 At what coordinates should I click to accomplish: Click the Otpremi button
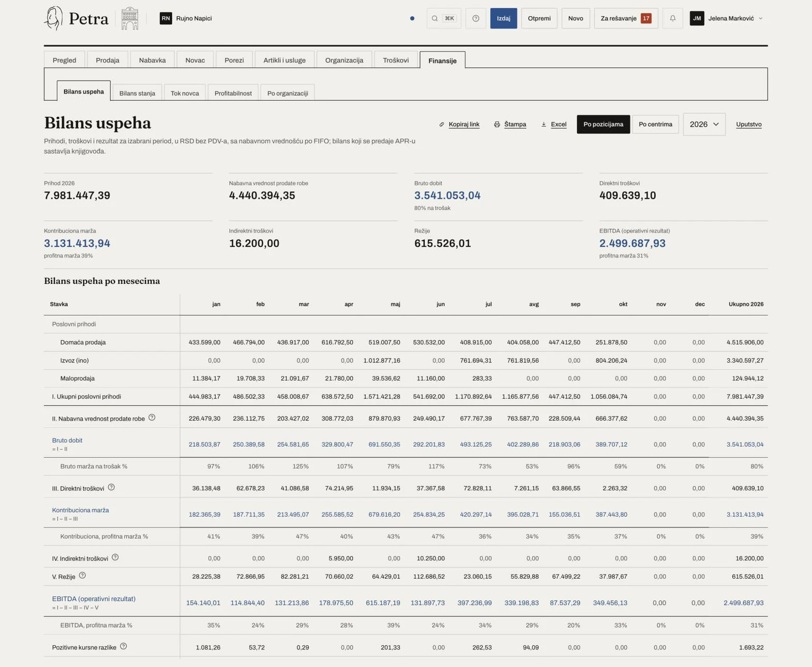click(539, 18)
